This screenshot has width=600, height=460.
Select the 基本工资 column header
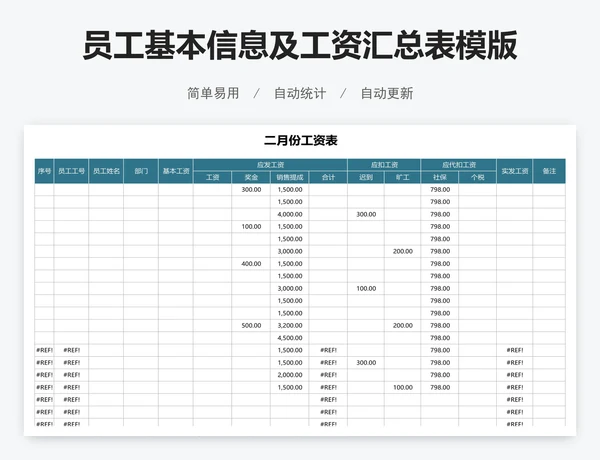click(x=176, y=171)
